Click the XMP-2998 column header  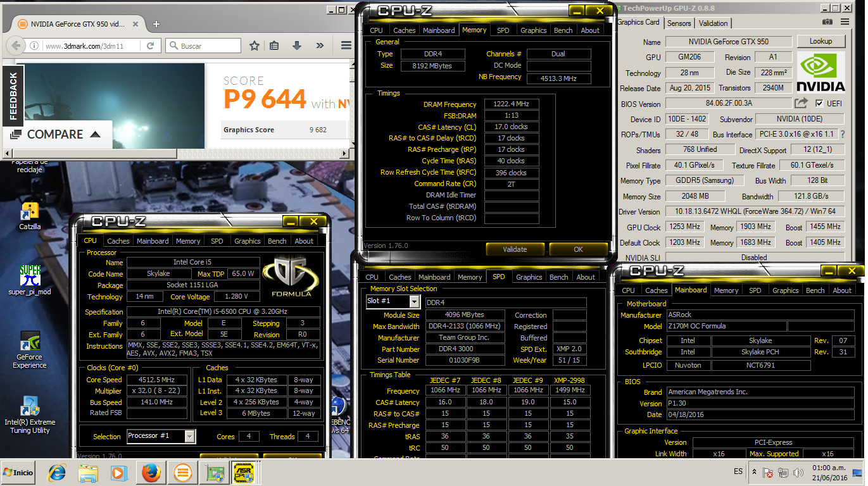click(x=569, y=380)
